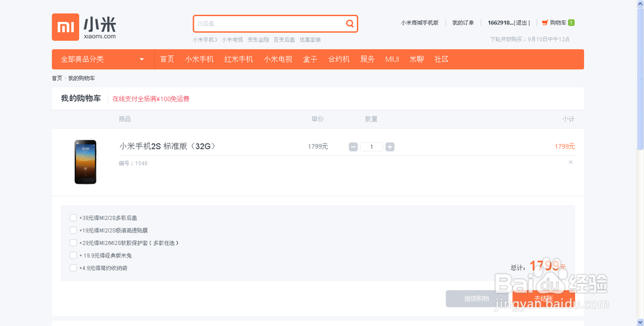This screenshot has height=326, width=644.
Task: Click the 小米电视 search suggestion under search box
Action: (x=232, y=40)
